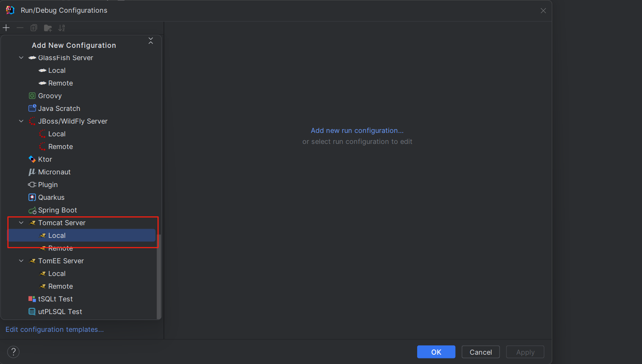
Task: Collapse the Add New Configuration popup
Action: coord(151,41)
